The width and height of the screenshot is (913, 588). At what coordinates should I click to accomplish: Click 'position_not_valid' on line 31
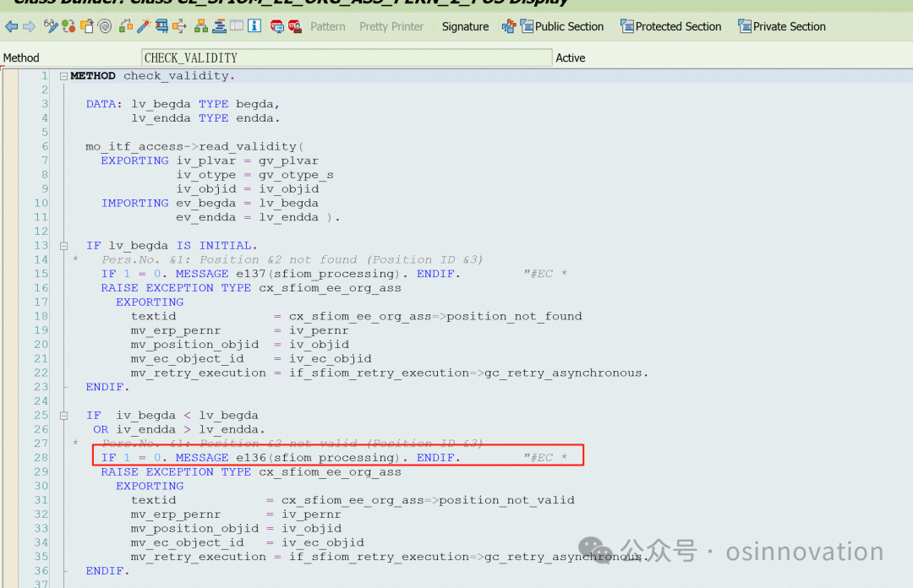(x=506, y=500)
